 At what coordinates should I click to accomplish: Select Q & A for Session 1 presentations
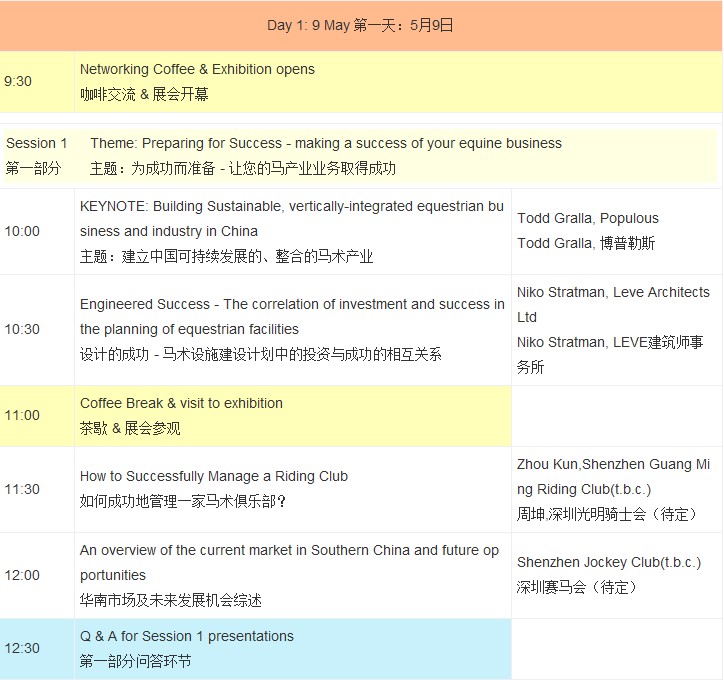pos(187,636)
